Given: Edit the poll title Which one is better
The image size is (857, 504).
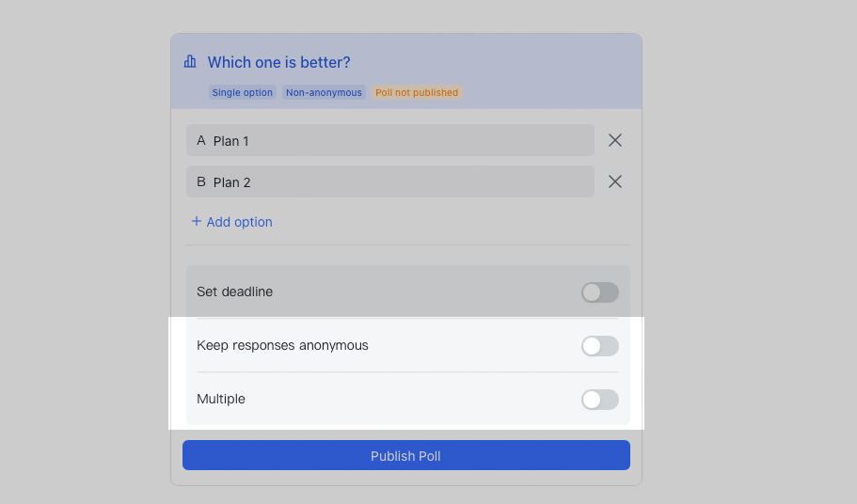Looking at the screenshot, I should click(x=278, y=63).
